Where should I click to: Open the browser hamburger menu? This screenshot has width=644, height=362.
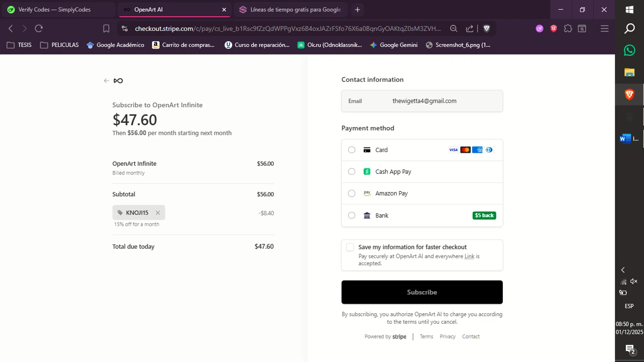(605, 28)
